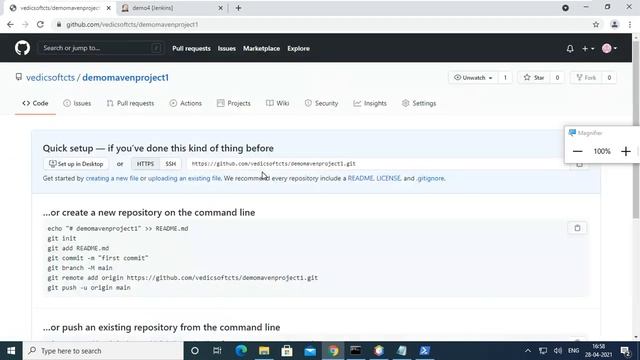Open Marketplace in the top navigation
Screen dimensions: 640x360
[x=262, y=49]
